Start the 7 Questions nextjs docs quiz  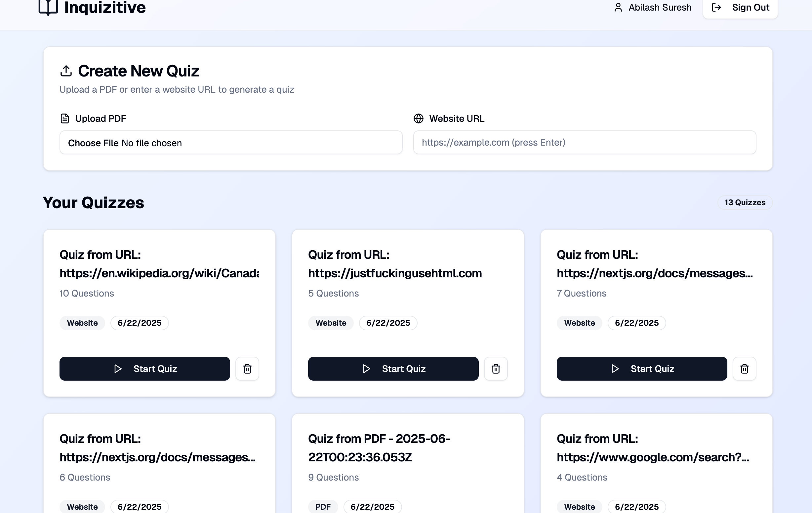642,369
